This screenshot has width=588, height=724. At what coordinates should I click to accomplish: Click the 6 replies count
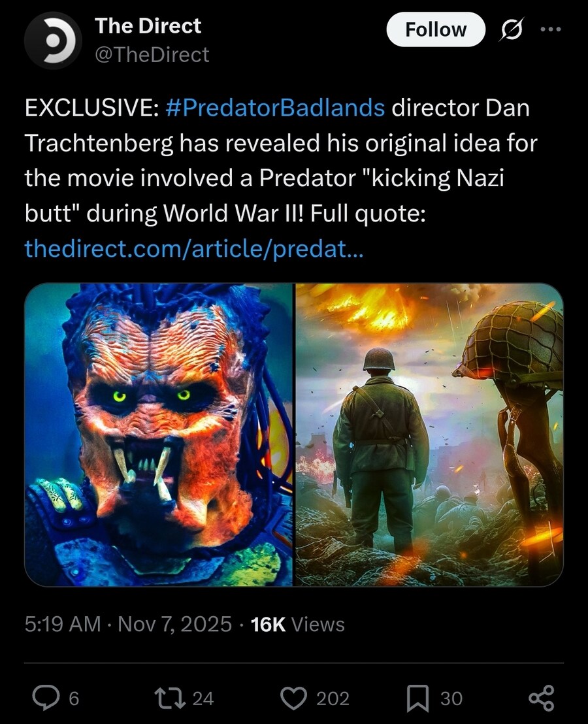tap(74, 698)
